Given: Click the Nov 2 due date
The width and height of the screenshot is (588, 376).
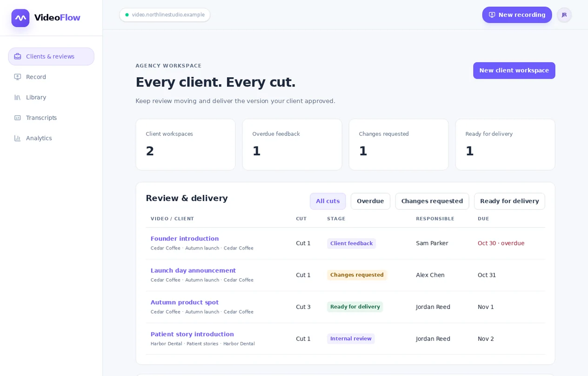Looking at the screenshot, I should point(486,339).
